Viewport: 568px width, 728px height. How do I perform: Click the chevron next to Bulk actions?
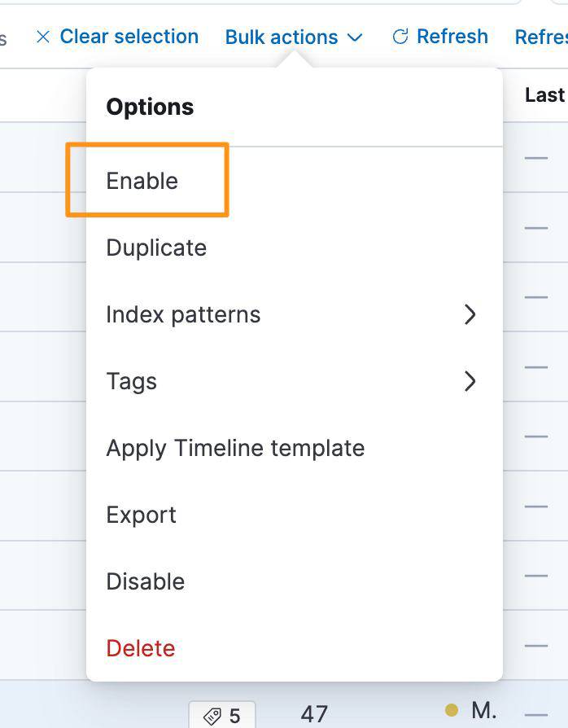click(354, 37)
